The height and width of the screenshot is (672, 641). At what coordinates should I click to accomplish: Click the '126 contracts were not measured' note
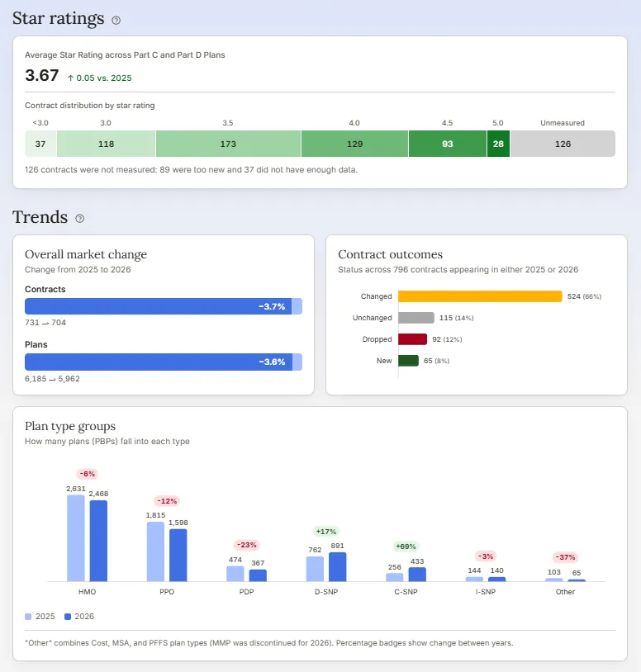[x=192, y=170]
